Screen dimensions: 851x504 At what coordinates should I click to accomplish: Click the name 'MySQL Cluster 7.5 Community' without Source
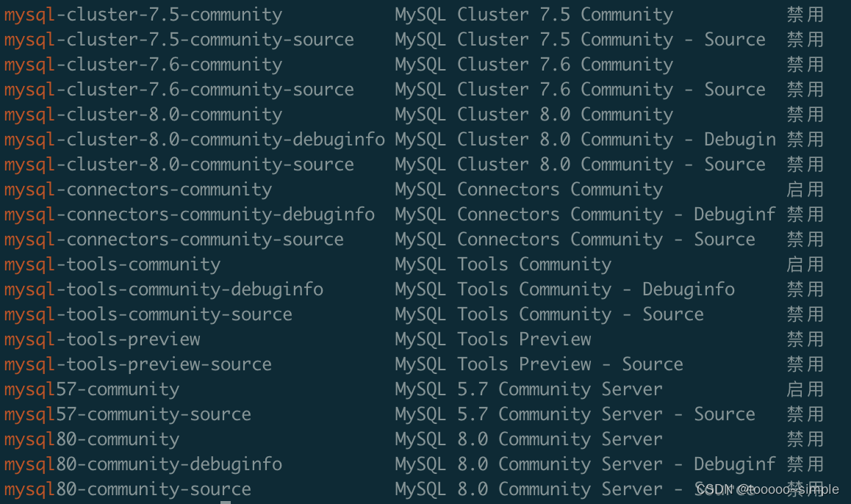pyautogui.click(x=534, y=15)
